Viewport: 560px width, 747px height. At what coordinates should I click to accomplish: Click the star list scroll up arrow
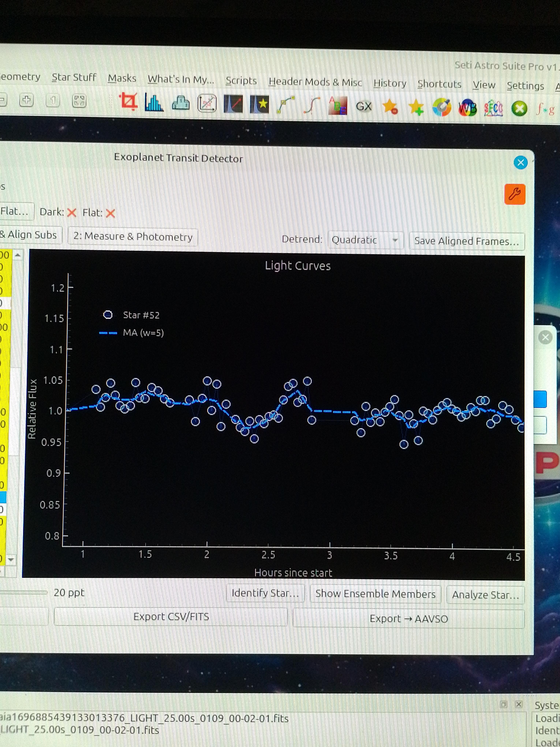pos(18,255)
